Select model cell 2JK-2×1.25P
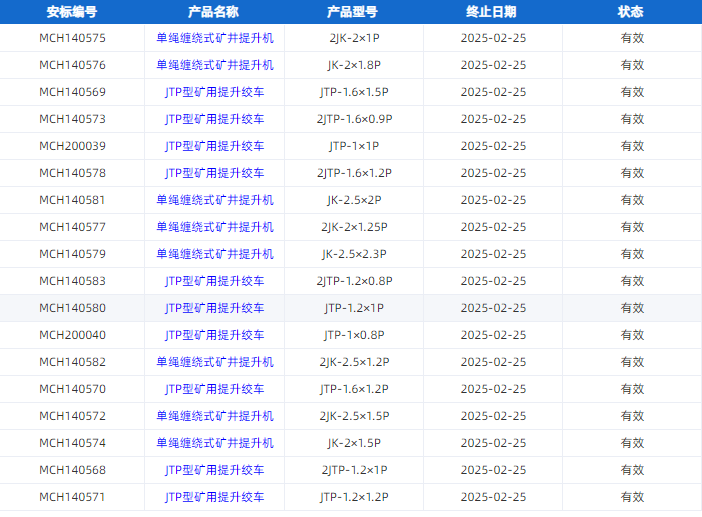This screenshot has width=702, height=517. point(354,227)
